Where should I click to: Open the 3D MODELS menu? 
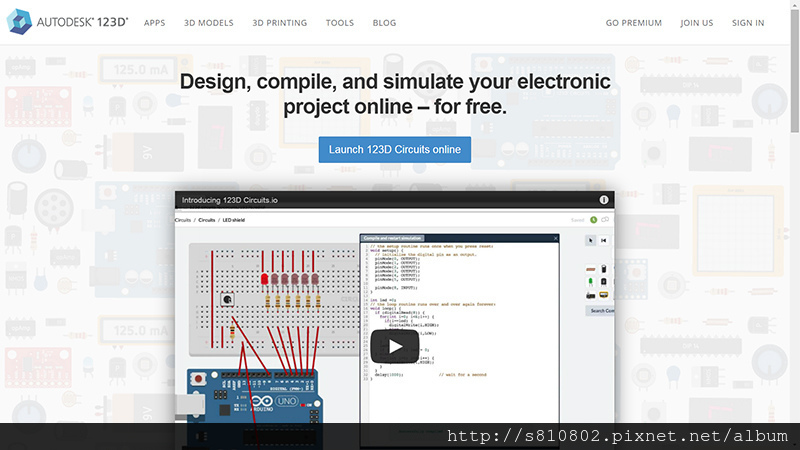209,23
